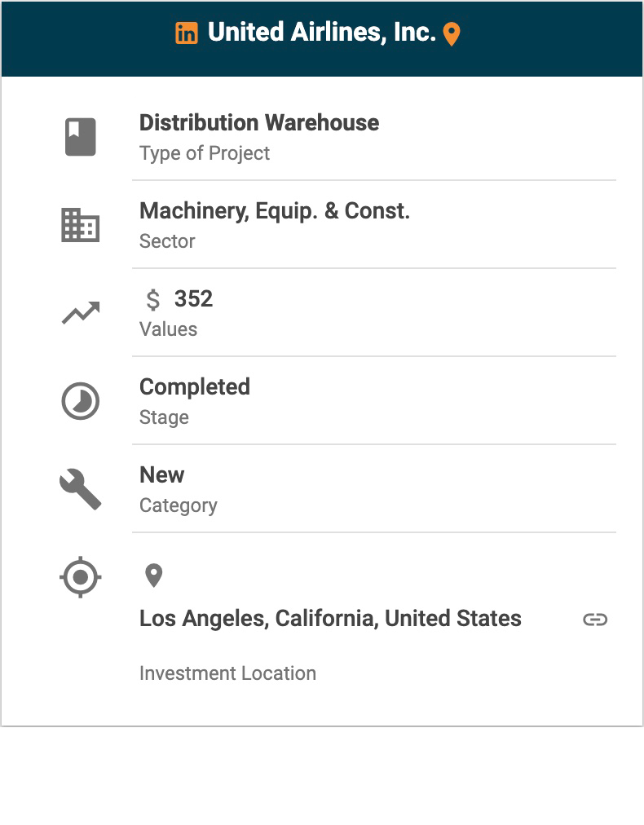Screen dimensions: 644x825
Task: Click the 352 value amount
Action: click(194, 299)
